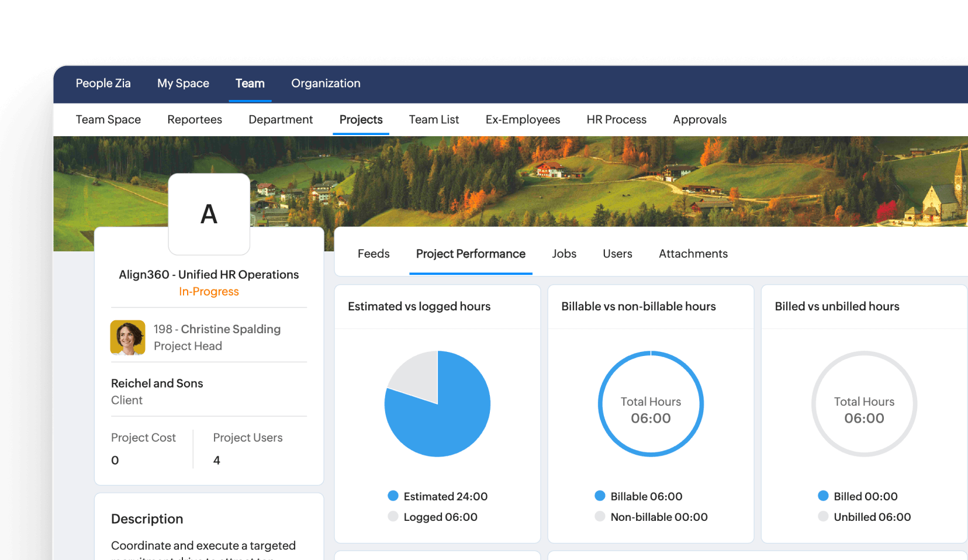Click the Billed vs unbilled hours ring chart
This screenshot has width=968, height=560.
pyautogui.click(x=864, y=403)
